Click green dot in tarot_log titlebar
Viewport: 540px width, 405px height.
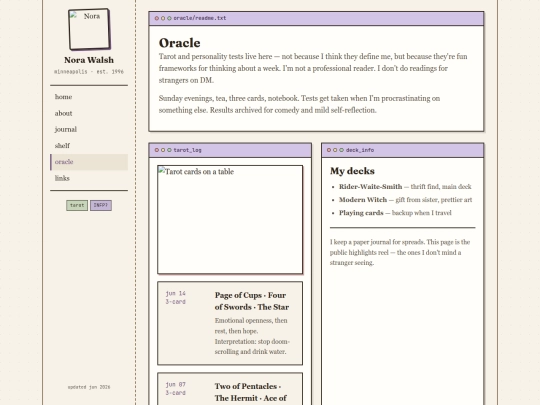[x=169, y=150]
